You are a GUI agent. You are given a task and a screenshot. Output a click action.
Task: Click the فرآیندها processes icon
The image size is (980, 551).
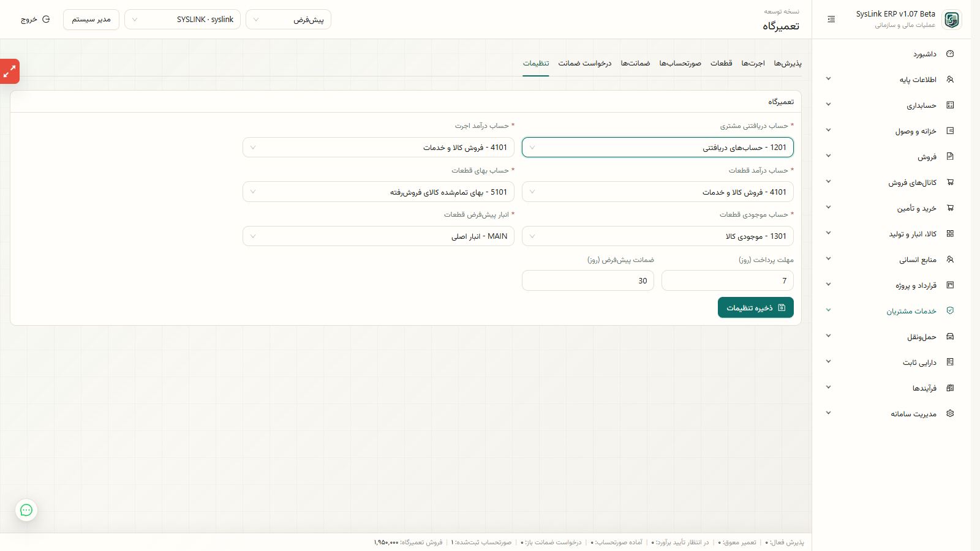point(950,388)
